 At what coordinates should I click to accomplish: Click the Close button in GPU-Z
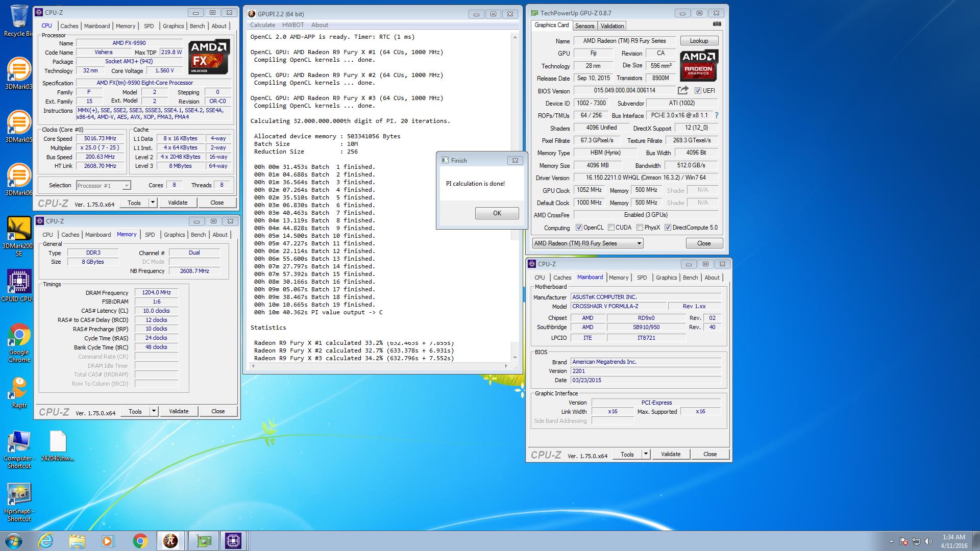click(704, 243)
